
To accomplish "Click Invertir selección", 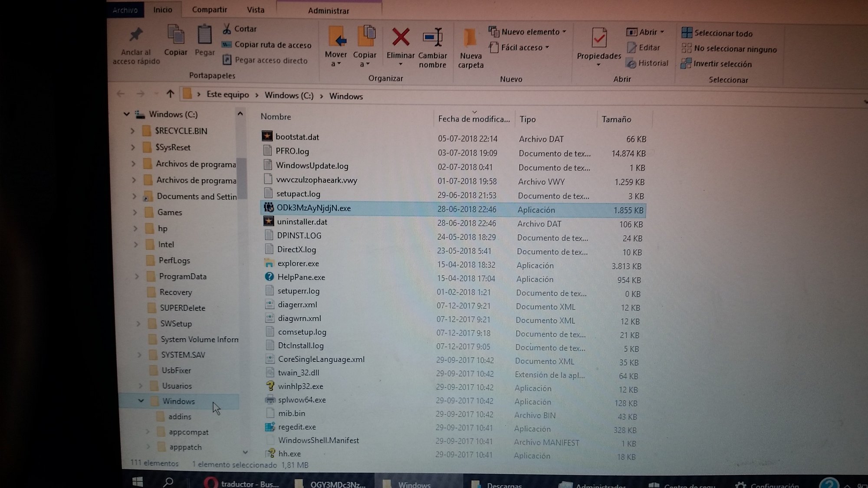I will pyautogui.click(x=716, y=64).
